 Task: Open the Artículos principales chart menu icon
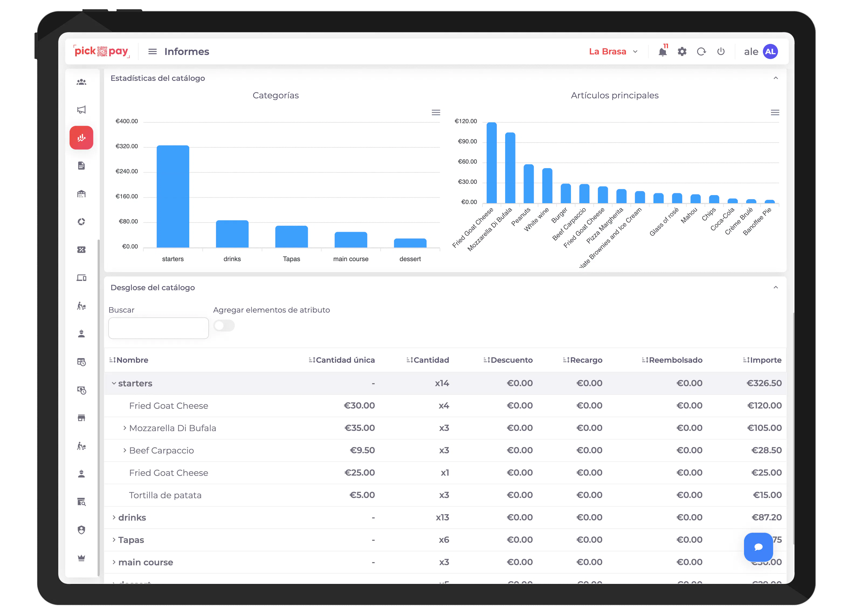774,113
